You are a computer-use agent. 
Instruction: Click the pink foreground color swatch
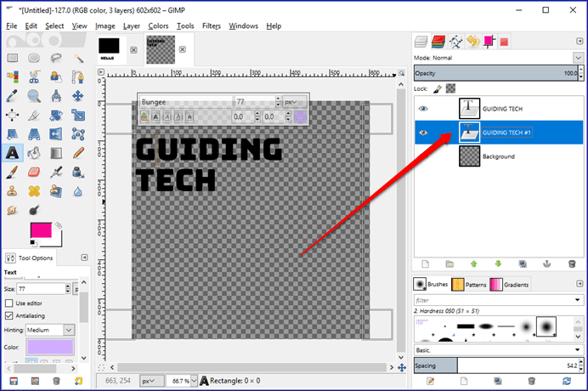[41, 230]
